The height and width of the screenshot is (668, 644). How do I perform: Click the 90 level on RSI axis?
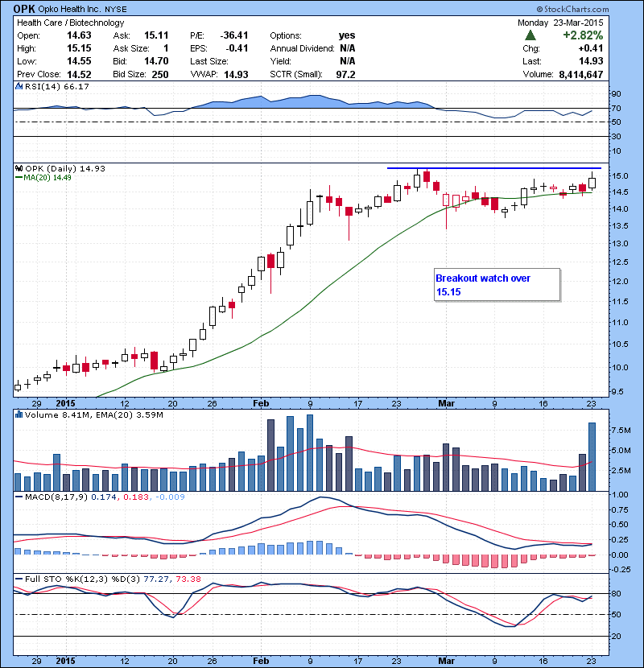(x=617, y=93)
